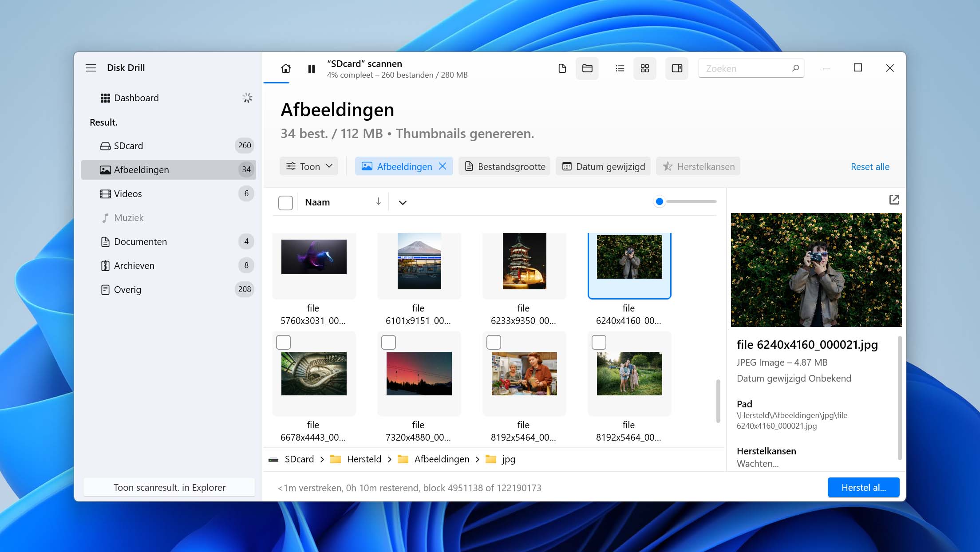The width and height of the screenshot is (980, 552).
Task: Select thumbnail file 6233x9350 pagoda
Action: 524,261
